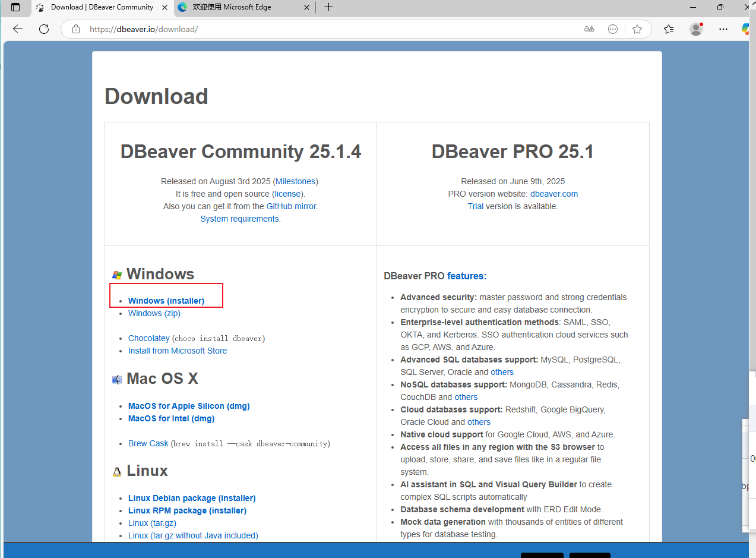Screen dimensions: 756x558
Task: Open System requirements link
Action: (239, 219)
